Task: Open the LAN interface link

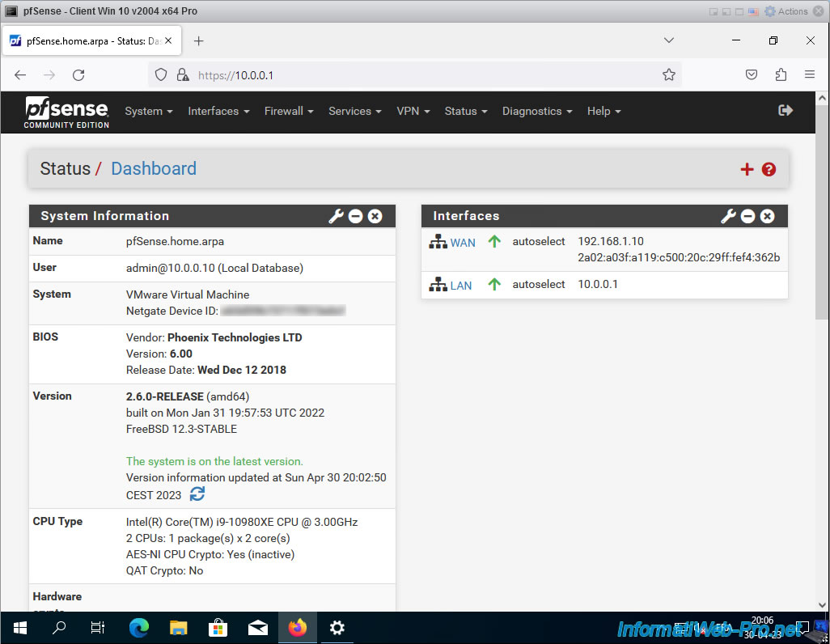Action: pyautogui.click(x=461, y=286)
